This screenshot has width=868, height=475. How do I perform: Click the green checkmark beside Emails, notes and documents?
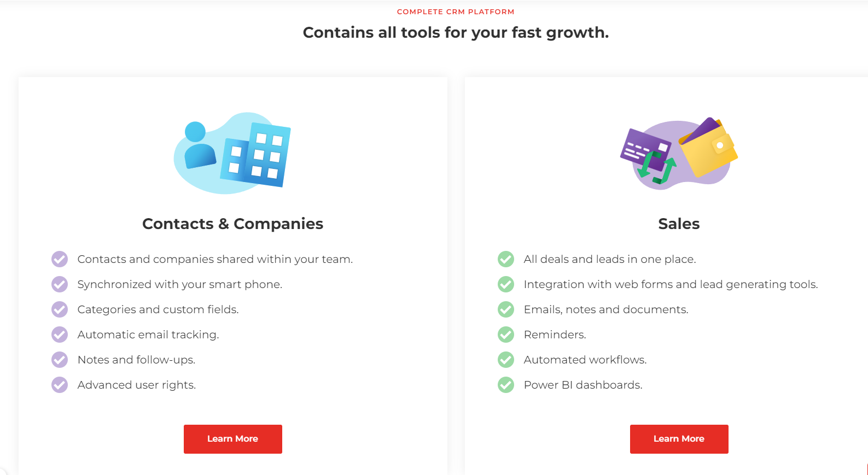506,309
